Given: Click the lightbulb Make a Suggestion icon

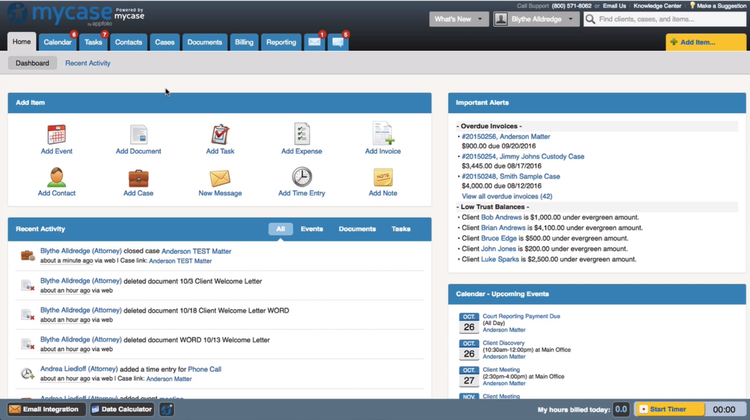Looking at the screenshot, I should click(692, 6).
